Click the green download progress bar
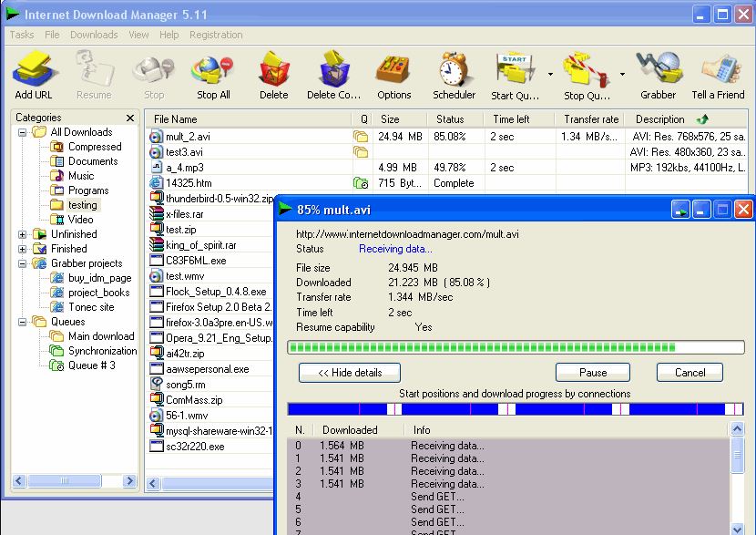The image size is (756, 535). 516,347
